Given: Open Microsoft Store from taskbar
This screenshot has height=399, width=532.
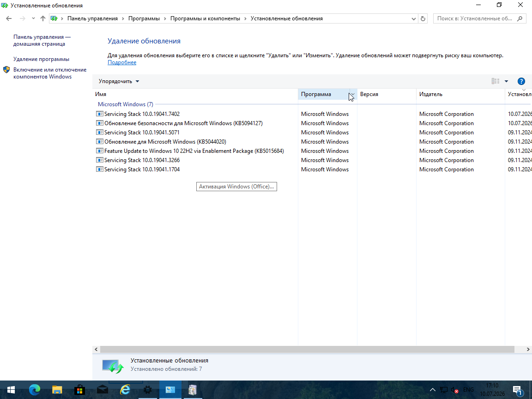Looking at the screenshot, I should point(80,390).
